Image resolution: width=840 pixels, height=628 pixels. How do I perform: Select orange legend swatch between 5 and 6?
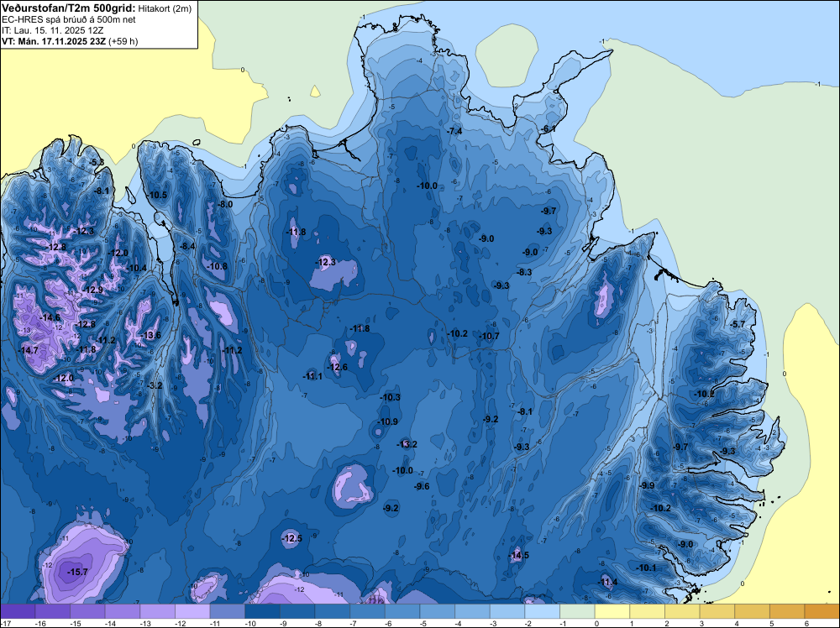coord(787,611)
